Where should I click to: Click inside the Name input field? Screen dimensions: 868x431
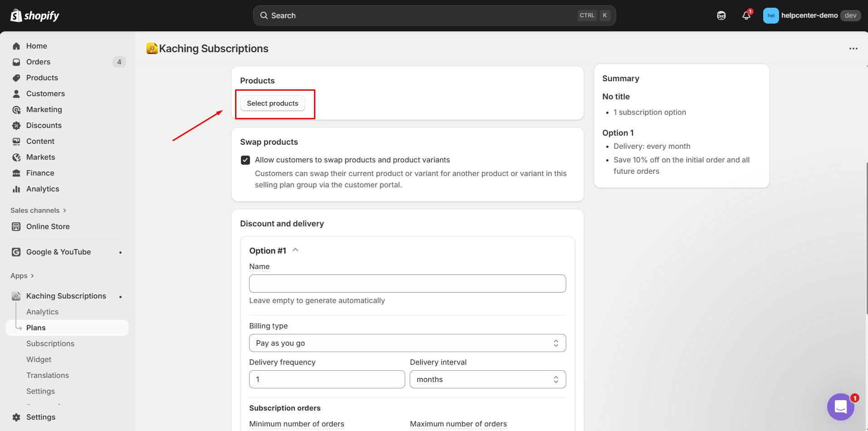click(x=407, y=283)
